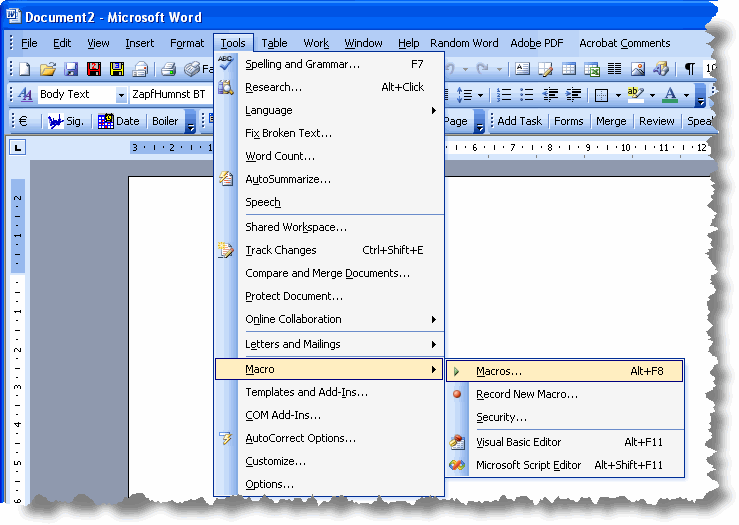Select Spelling and Grammar...

point(329,64)
